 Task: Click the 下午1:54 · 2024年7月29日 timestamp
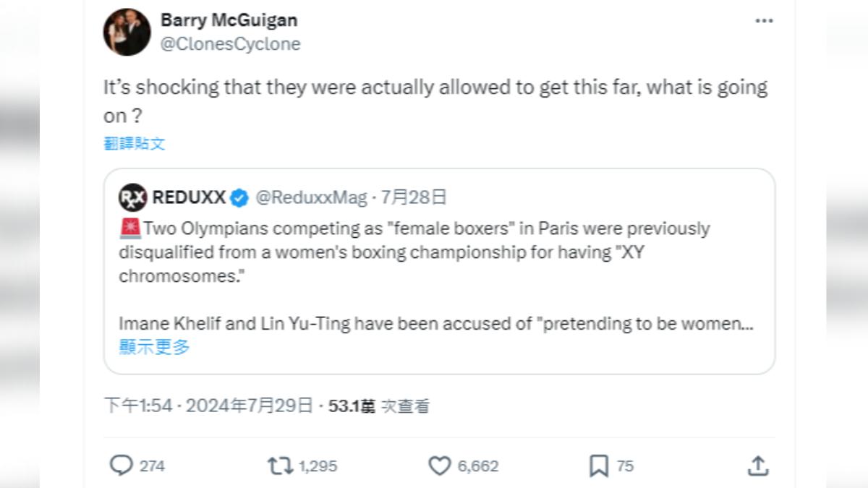(208, 406)
